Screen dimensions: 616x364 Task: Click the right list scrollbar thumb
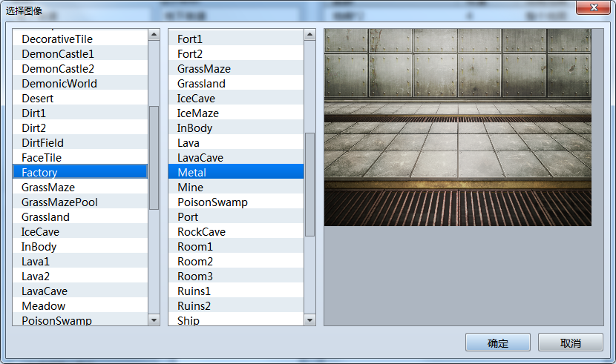pos(309,185)
